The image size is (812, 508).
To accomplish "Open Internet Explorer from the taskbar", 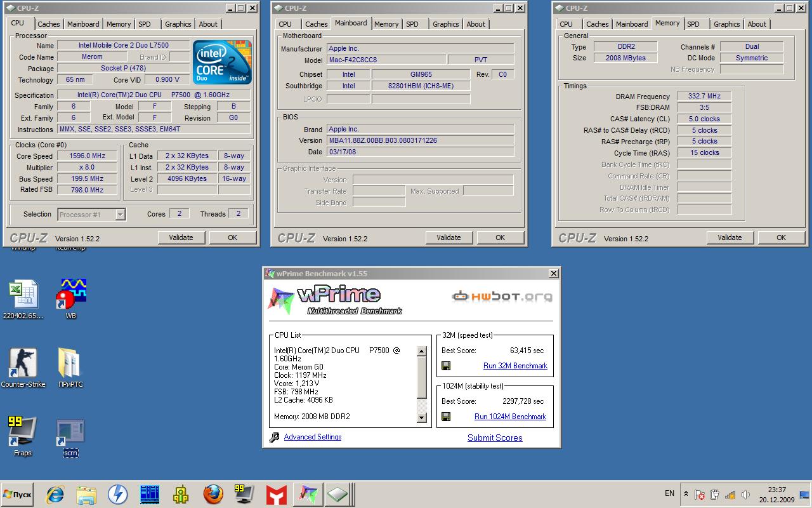I will click(x=55, y=495).
